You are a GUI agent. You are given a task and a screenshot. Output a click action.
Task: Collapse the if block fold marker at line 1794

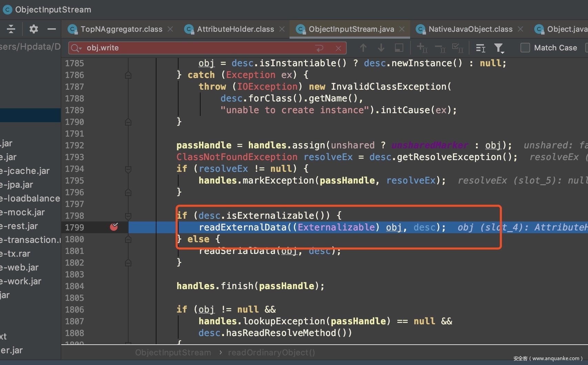coord(128,169)
